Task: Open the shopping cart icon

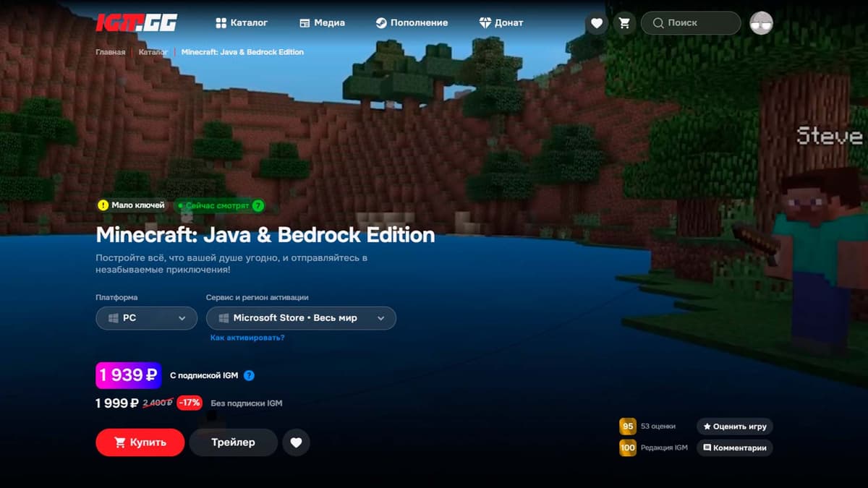Action: click(624, 23)
